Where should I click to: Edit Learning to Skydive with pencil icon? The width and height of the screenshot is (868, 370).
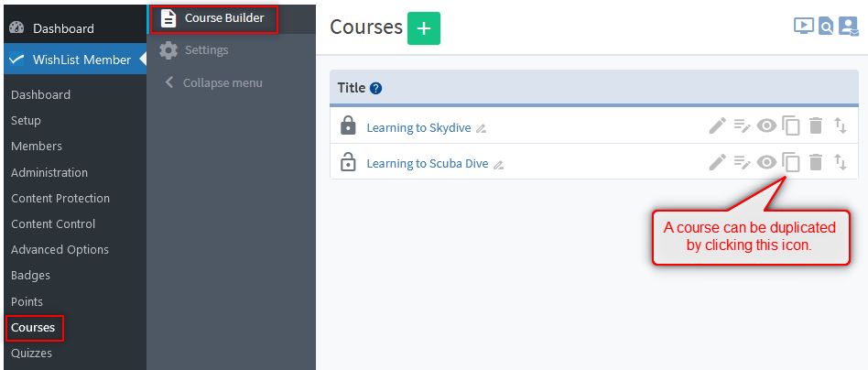pos(717,126)
